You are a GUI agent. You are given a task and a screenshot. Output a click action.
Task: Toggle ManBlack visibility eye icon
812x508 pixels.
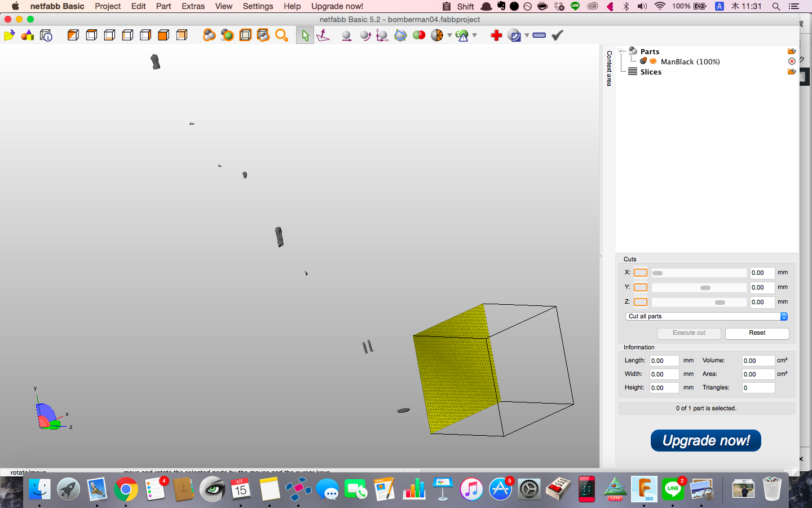pos(653,62)
